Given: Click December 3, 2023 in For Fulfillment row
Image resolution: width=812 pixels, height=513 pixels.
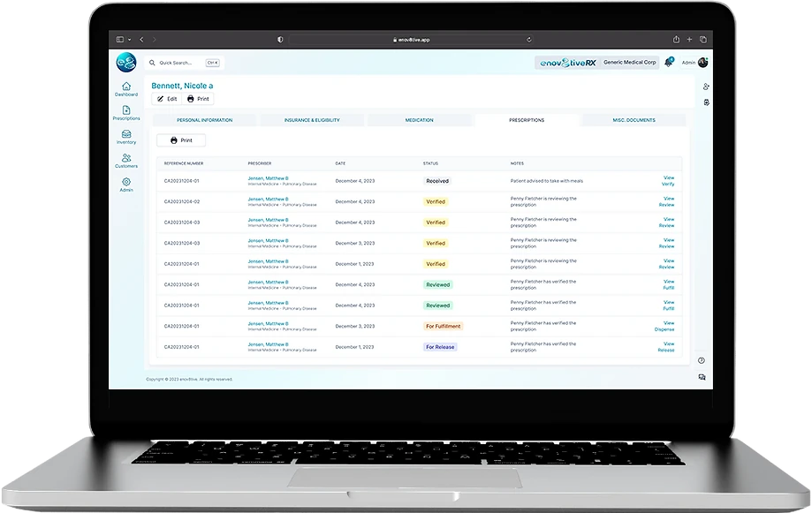Looking at the screenshot, I should pyautogui.click(x=354, y=326).
